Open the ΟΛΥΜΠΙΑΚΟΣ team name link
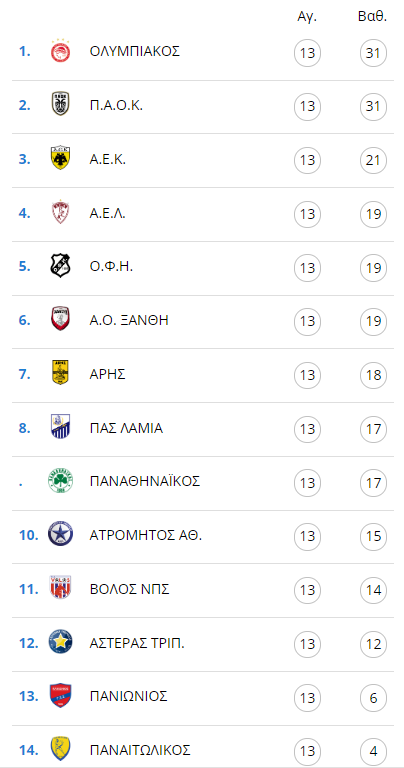 tap(135, 51)
